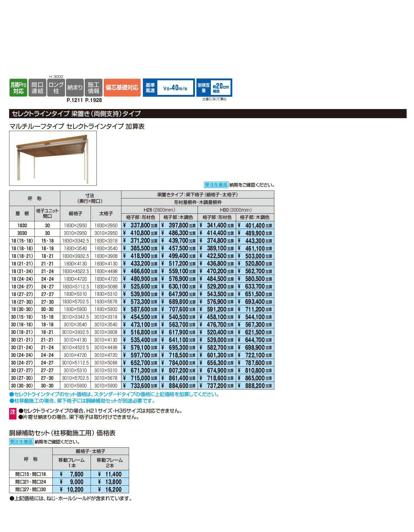Image resolution: width=414 pixels, height=532 pixels.
Task: Open the 施工情報 badge icon
Action: (x=94, y=88)
